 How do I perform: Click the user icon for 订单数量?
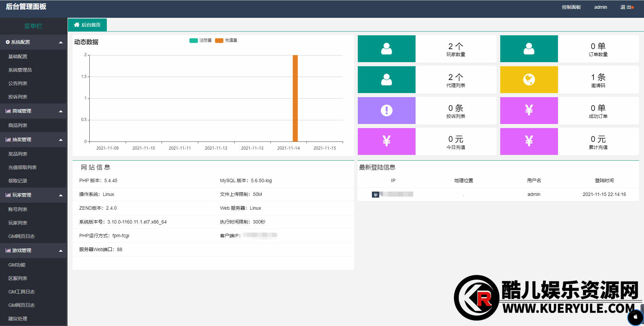click(529, 49)
